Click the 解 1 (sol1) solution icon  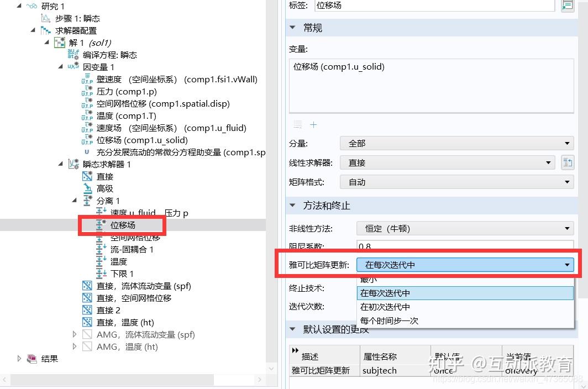(x=60, y=43)
